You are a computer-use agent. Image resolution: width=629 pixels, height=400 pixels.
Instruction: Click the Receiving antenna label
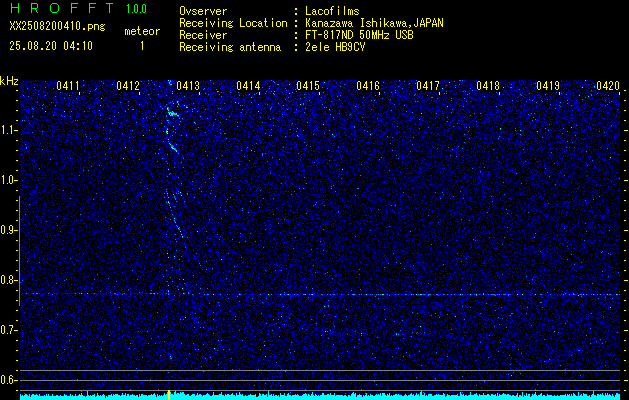click(x=230, y=47)
